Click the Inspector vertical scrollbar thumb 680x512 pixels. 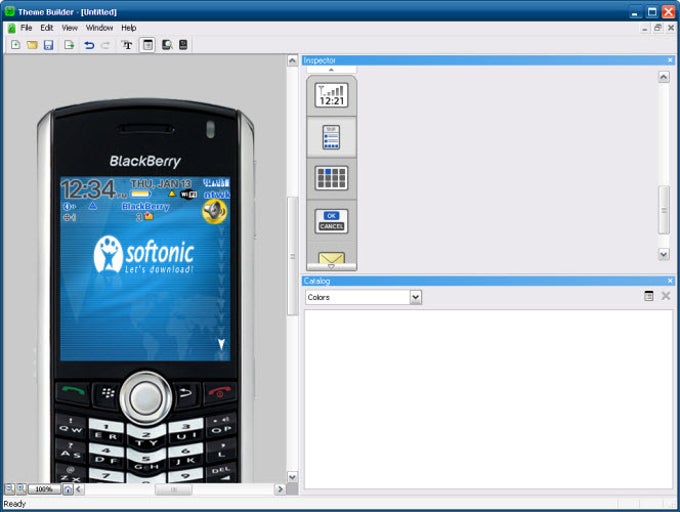point(664,210)
